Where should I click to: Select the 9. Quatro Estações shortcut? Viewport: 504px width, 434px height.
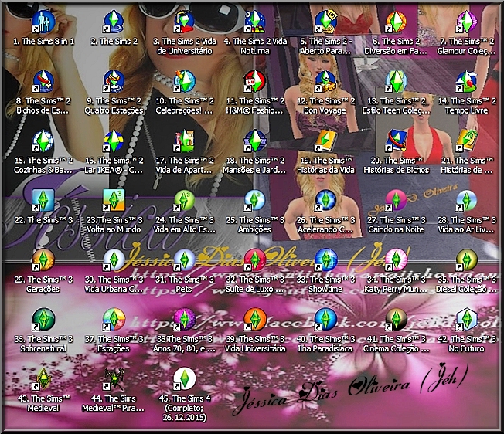(114, 82)
